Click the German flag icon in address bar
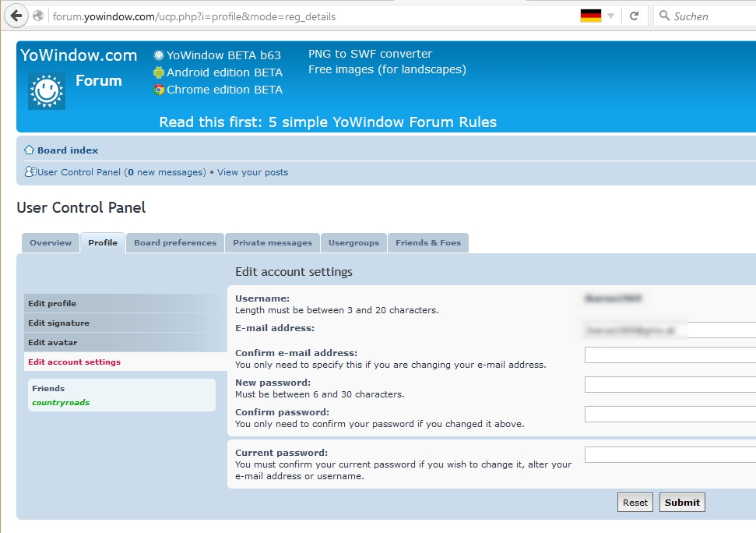This screenshot has height=533, width=756. tap(590, 16)
